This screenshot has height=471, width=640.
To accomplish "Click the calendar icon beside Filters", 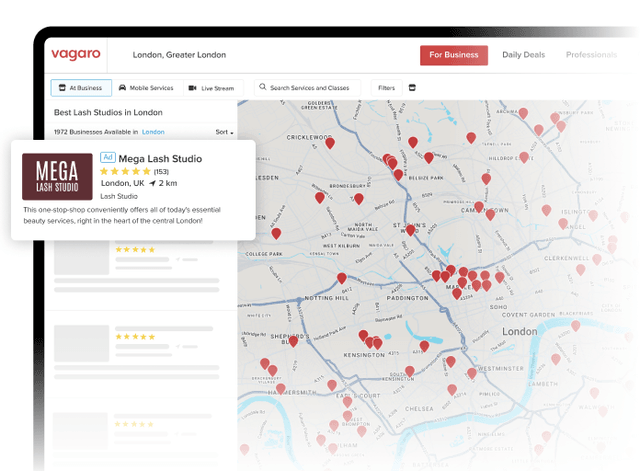I will [412, 88].
